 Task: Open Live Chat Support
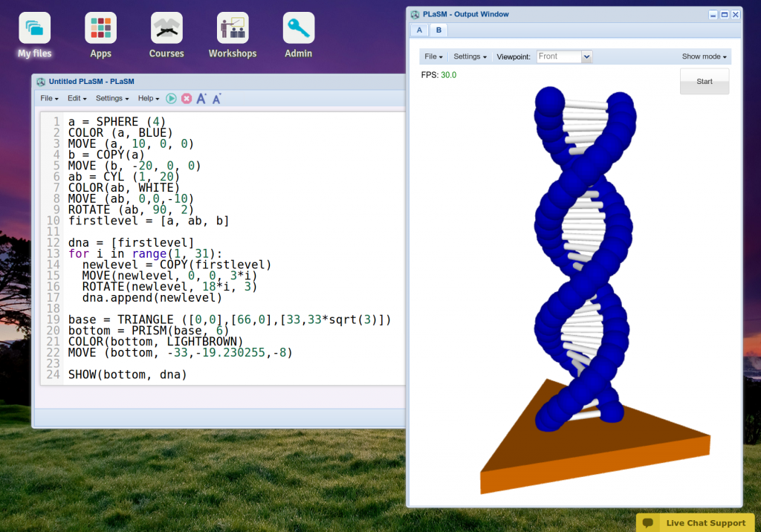point(695,523)
